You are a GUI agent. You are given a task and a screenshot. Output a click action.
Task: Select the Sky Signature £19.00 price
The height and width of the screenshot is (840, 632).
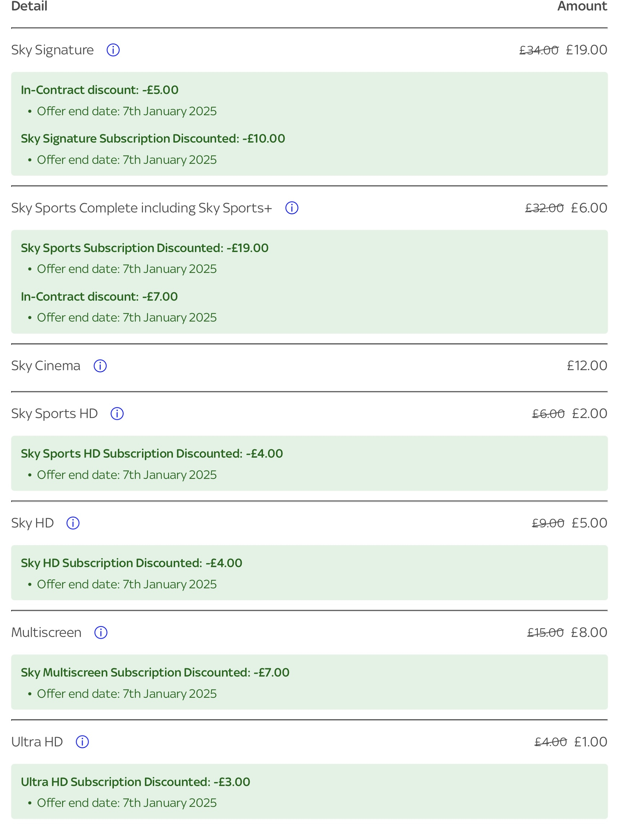pos(586,50)
